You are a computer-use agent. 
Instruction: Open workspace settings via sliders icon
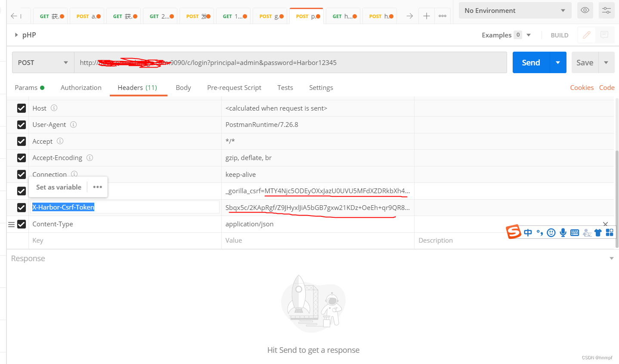[606, 10]
